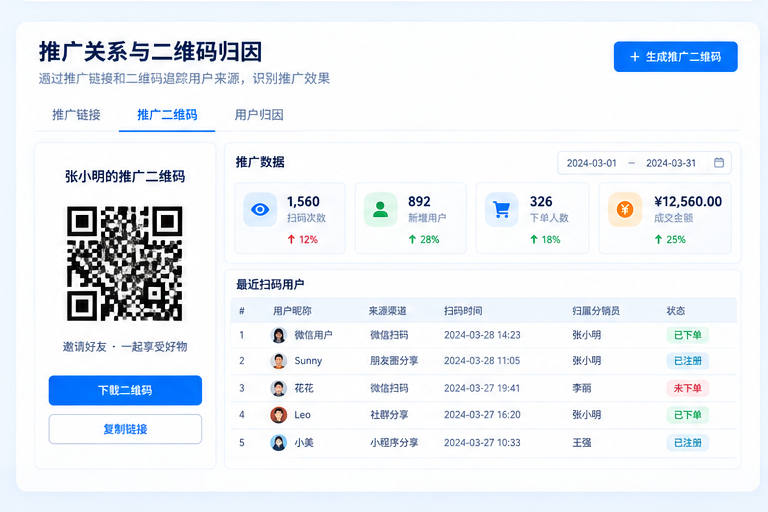Click the green user icon for new users

[x=381, y=210]
